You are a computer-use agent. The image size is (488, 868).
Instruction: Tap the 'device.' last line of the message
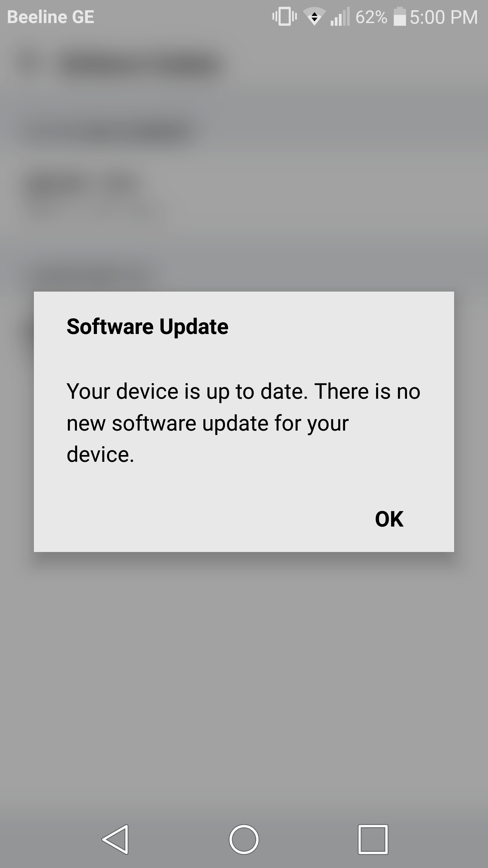pos(100,454)
